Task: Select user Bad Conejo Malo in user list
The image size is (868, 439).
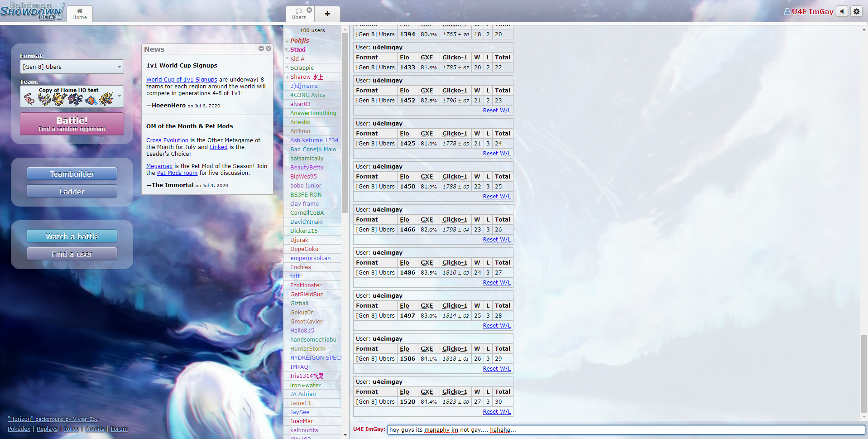Action: point(312,149)
